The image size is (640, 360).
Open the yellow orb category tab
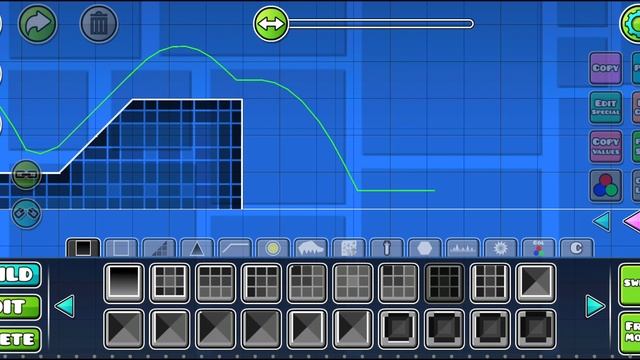coord(273,248)
